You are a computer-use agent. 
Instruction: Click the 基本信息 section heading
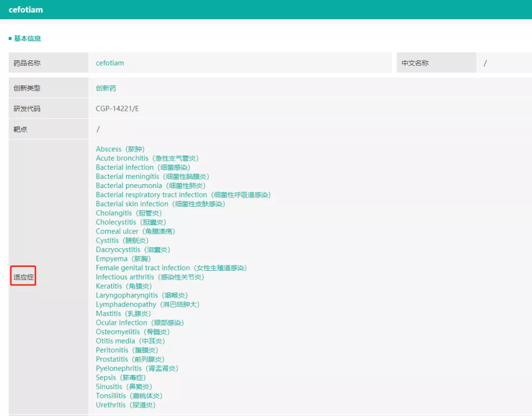[x=27, y=39]
